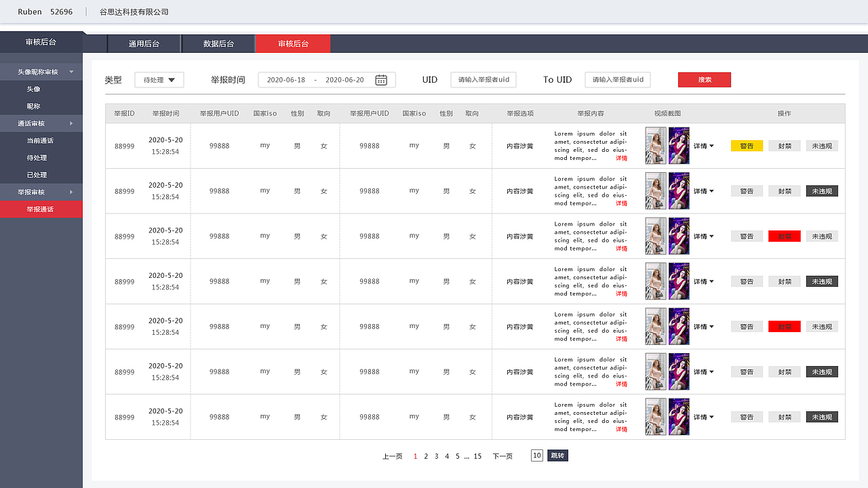This screenshot has height=488, width=868.
Task: Click the 举报ID column header
Action: coord(124,113)
